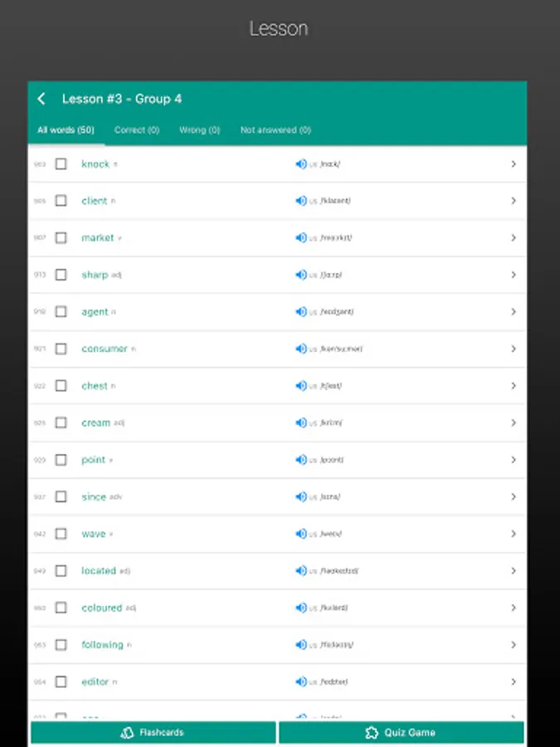This screenshot has width=560, height=747.
Task: Go back using the header back arrow
Action: click(x=41, y=99)
